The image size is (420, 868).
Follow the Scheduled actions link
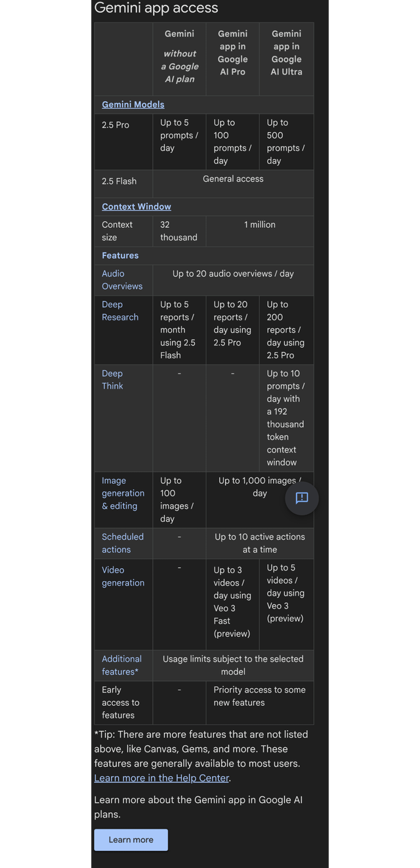122,543
